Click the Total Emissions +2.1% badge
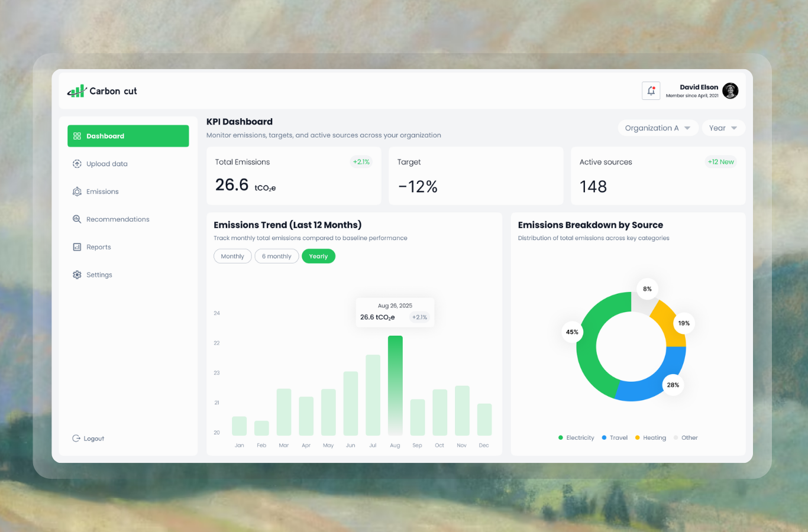This screenshot has width=808, height=532. (x=361, y=162)
